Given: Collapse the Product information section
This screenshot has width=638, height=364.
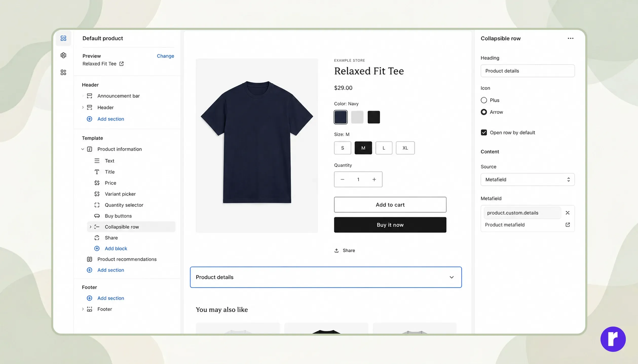Looking at the screenshot, I should (x=83, y=149).
